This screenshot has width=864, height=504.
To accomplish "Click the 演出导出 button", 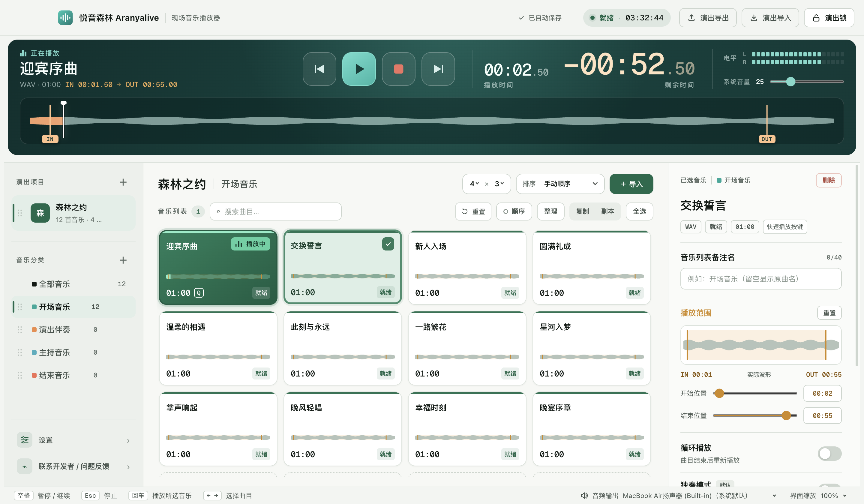I will pos(708,17).
